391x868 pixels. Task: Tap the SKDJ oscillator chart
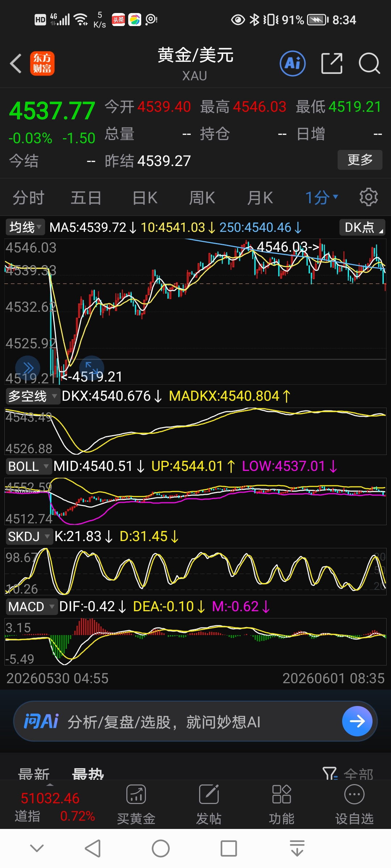pyautogui.click(x=195, y=571)
